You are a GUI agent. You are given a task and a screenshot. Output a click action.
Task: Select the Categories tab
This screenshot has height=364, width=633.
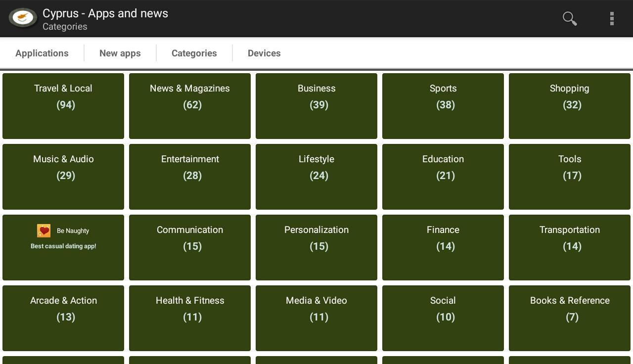pyautogui.click(x=194, y=53)
